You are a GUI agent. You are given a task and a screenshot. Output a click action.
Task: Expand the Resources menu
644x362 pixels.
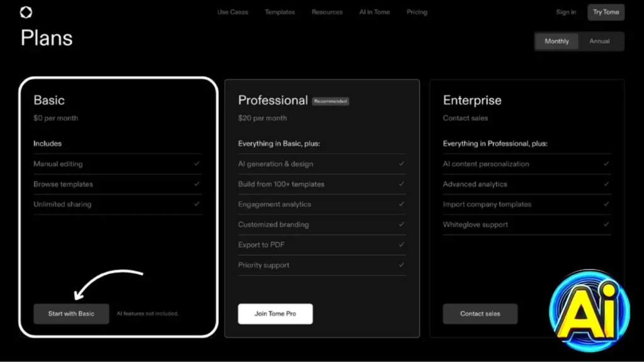327,12
